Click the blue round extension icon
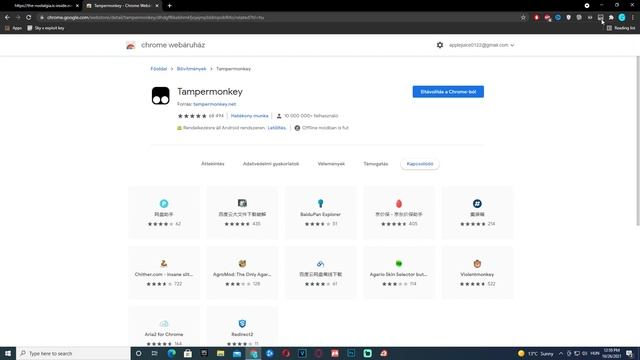 tap(558, 18)
